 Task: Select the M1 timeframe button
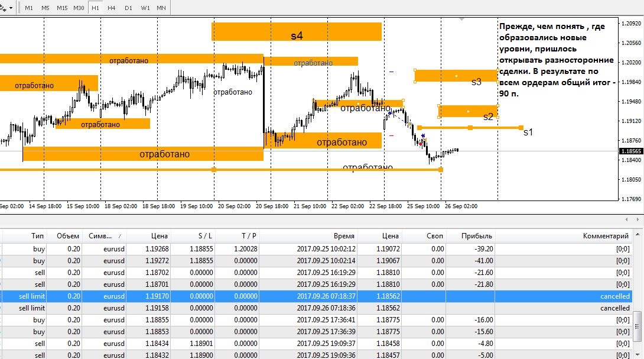coord(29,8)
